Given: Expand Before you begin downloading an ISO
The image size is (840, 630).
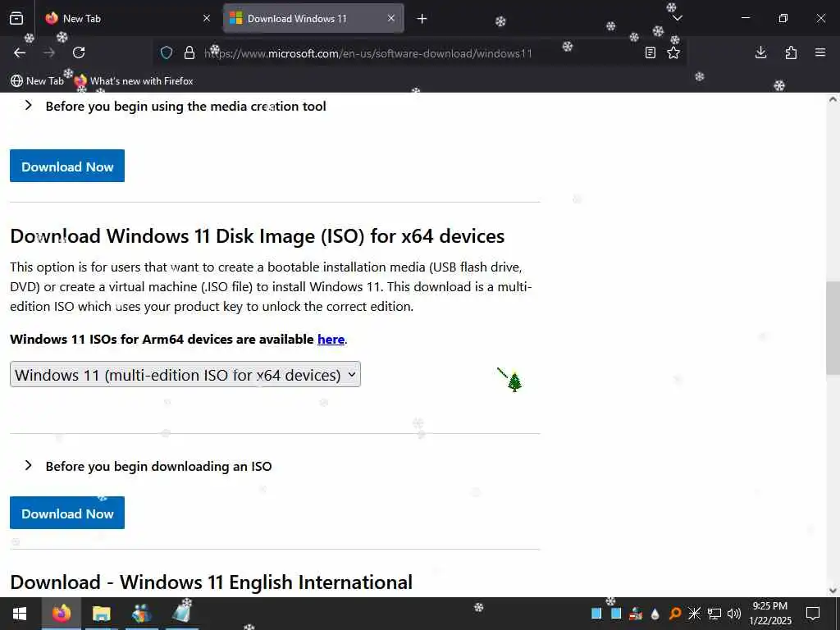Looking at the screenshot, I should tap(148, 466).
